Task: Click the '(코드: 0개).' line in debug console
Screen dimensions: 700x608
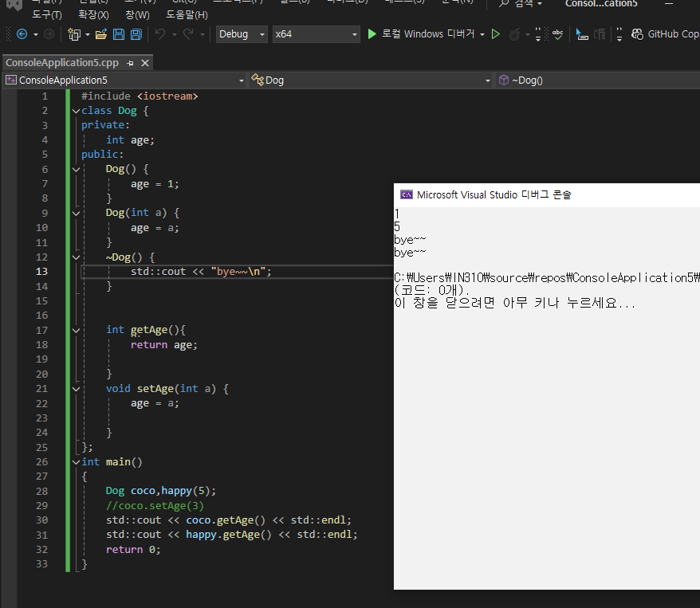Action: point(432,290)
